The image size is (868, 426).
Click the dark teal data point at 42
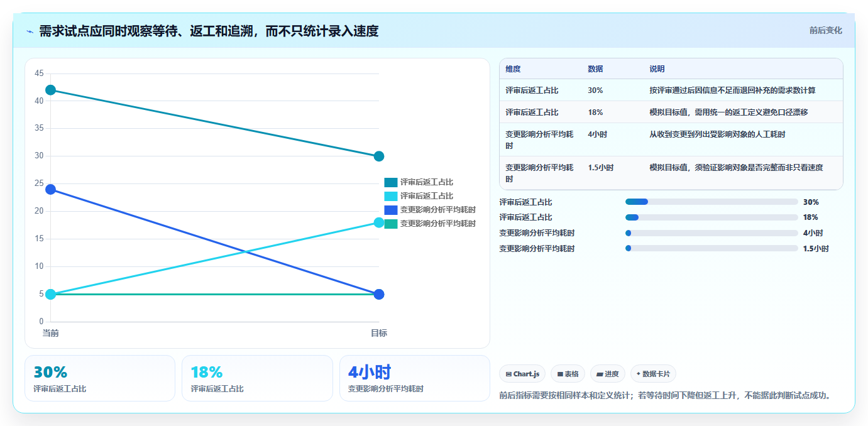click(x=50, y=90)
